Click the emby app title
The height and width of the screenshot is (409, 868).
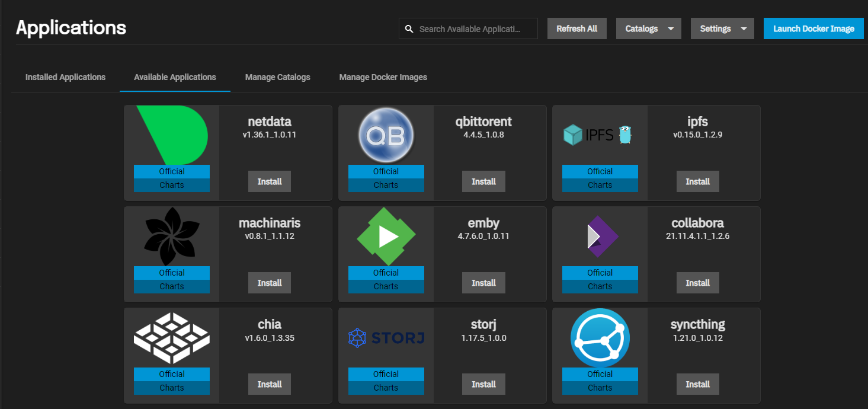pyautogui.click(x=483, y=223)
